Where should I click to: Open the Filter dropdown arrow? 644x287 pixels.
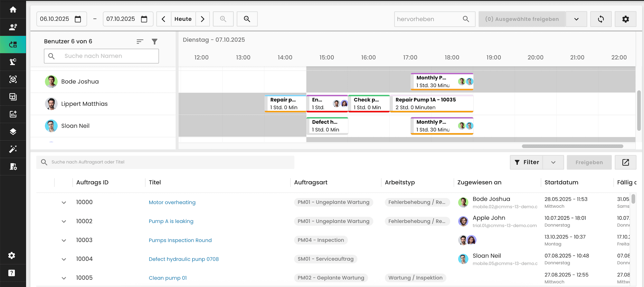click(553, 162)
